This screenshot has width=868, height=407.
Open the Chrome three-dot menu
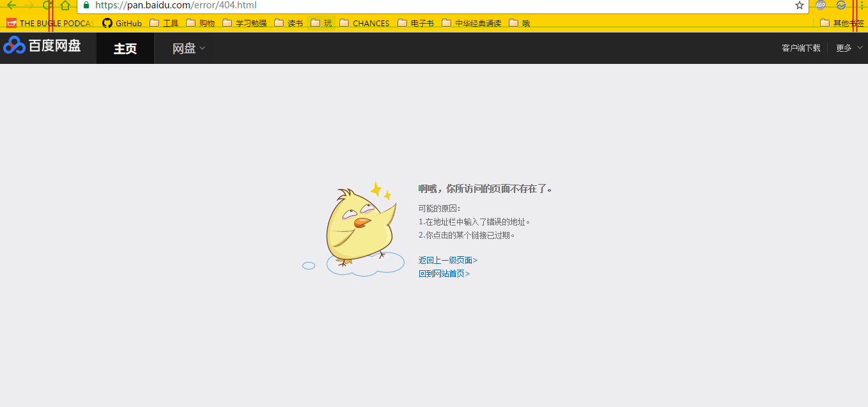coord(862,5)
